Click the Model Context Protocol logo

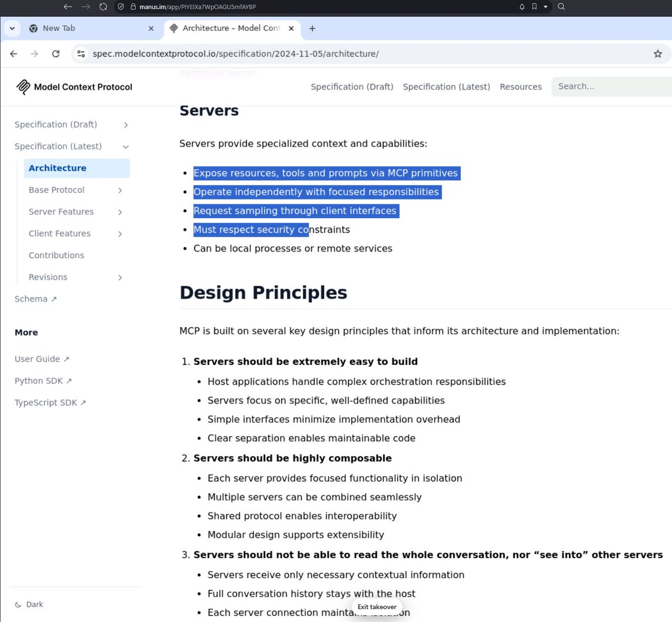tap(74, 87)
